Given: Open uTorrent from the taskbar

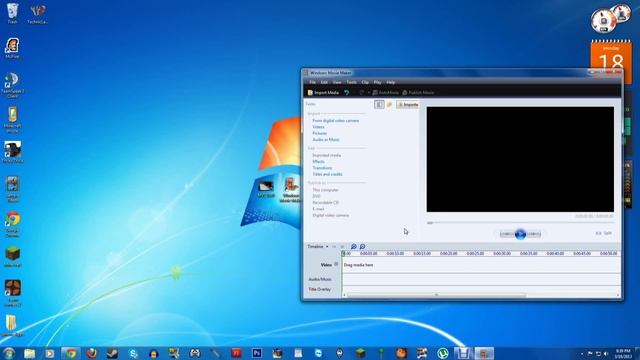Looking at the screenshot, I should tap(443, 353).
